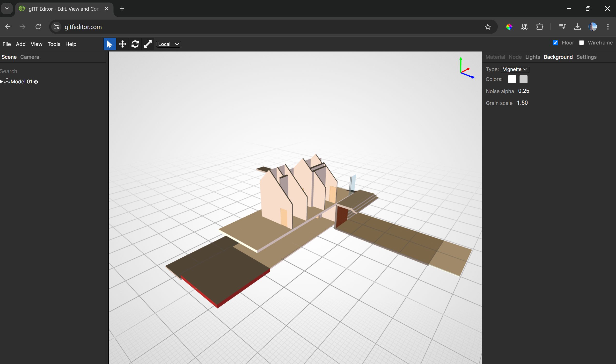Screen dimensions: 616x364
Task: Bookmark page with star icon
Action: (488, 27)
